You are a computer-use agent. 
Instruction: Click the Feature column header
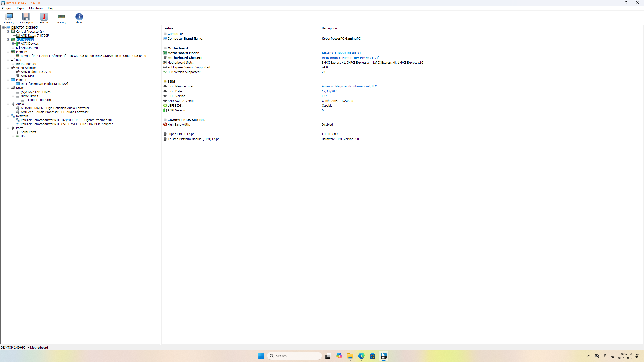[x=241, y=28]
